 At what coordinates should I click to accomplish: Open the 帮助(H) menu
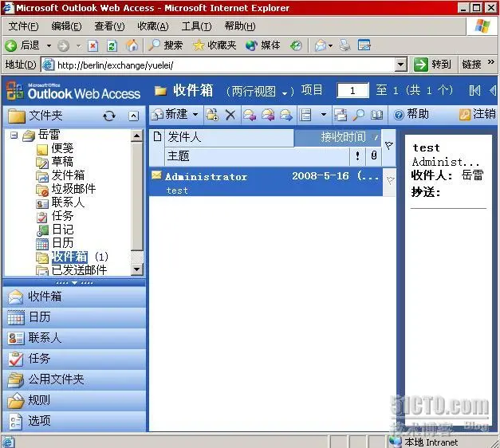pyautogui.click(x=240, y=26)
